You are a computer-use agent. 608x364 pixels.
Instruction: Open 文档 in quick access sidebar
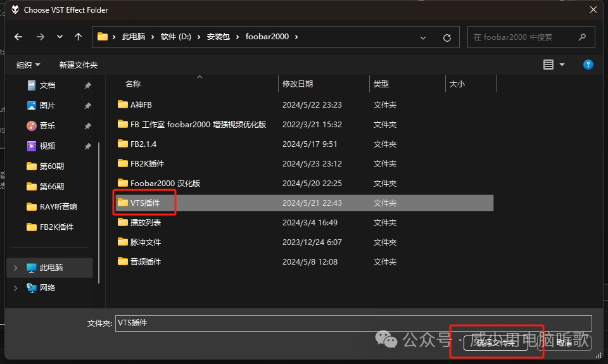click(47, 85)
